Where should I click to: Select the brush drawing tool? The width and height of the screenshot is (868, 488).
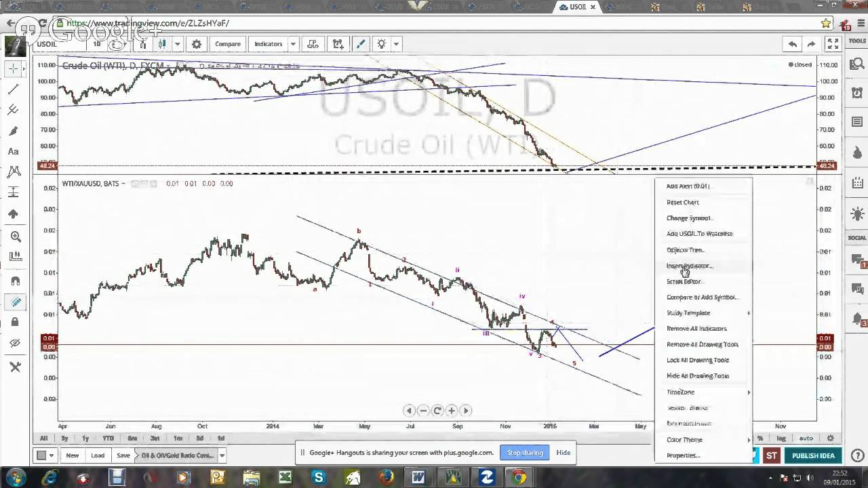tap(14, 131)
